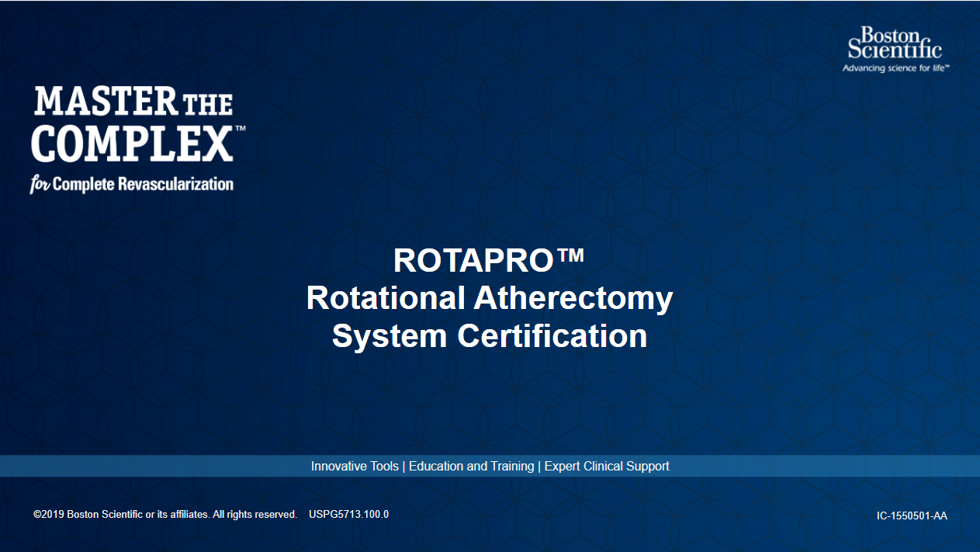The width and height of the screenshot is (980, 552).
Task: Select the "Rotational Atherectomy" title line
Action: click(x=490, y=297)
